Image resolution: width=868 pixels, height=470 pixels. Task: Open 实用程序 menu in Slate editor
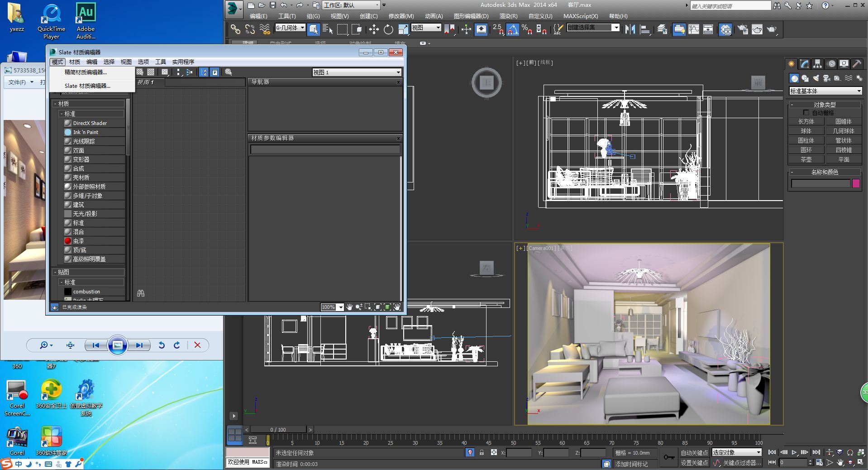(x=183, y=62)
